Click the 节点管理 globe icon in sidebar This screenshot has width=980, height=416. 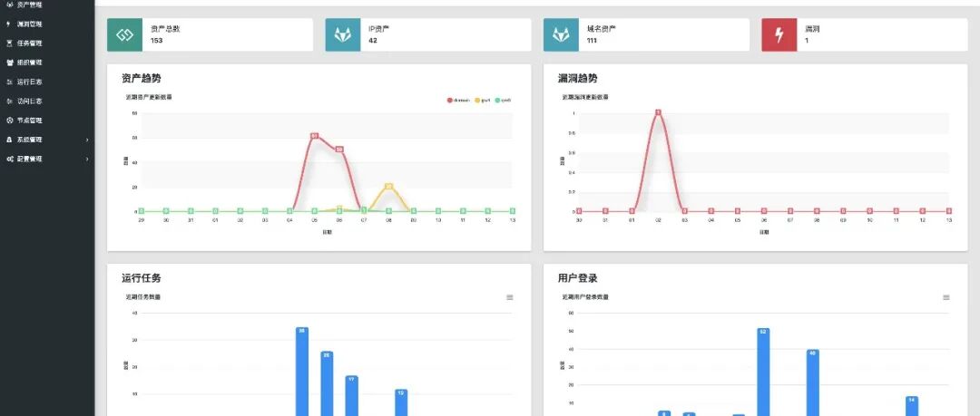click(9, 121)
